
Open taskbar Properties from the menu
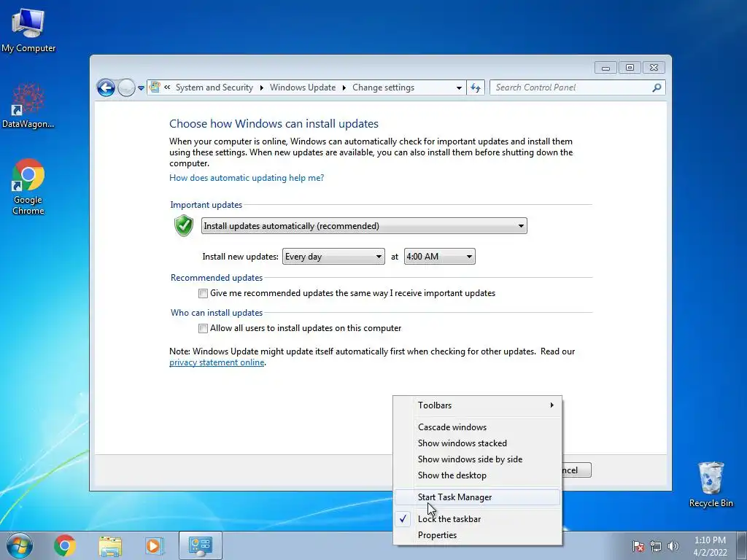[477, 535]
